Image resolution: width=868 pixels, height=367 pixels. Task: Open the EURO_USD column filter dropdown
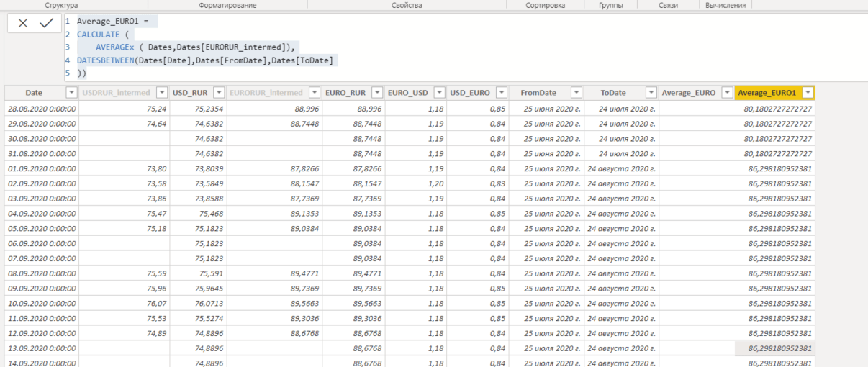[x=440, y=93]
